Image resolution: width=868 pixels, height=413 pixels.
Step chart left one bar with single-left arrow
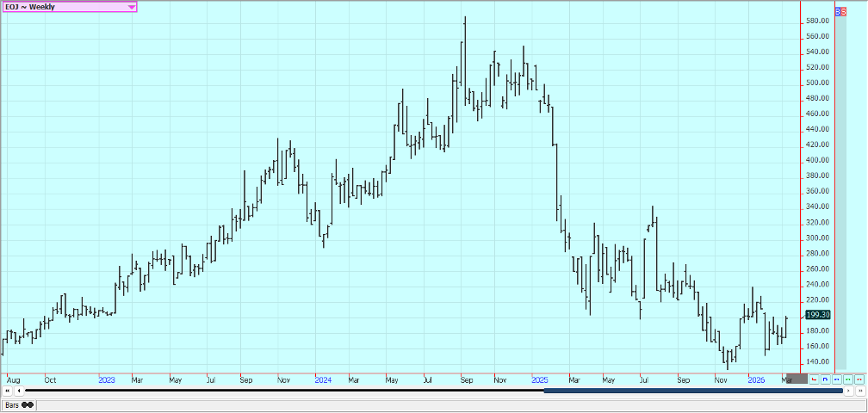pos(17,391)
